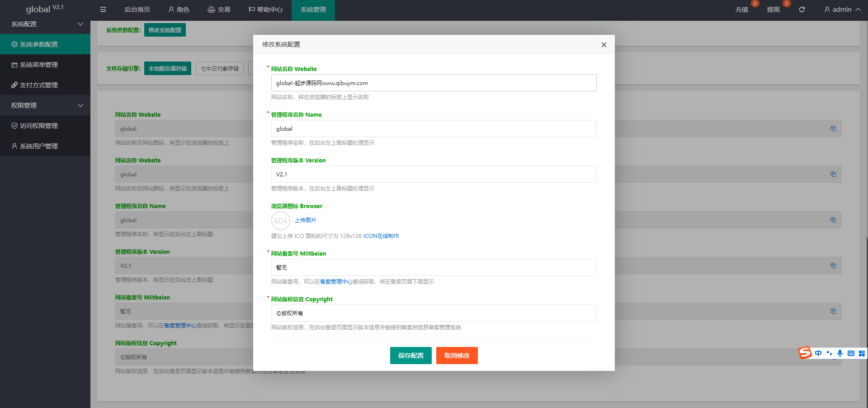This screenshot has height=408, width=868.
Task: Open 系统参数配置 in the sidebar
Action: click(x=45, y=44)
